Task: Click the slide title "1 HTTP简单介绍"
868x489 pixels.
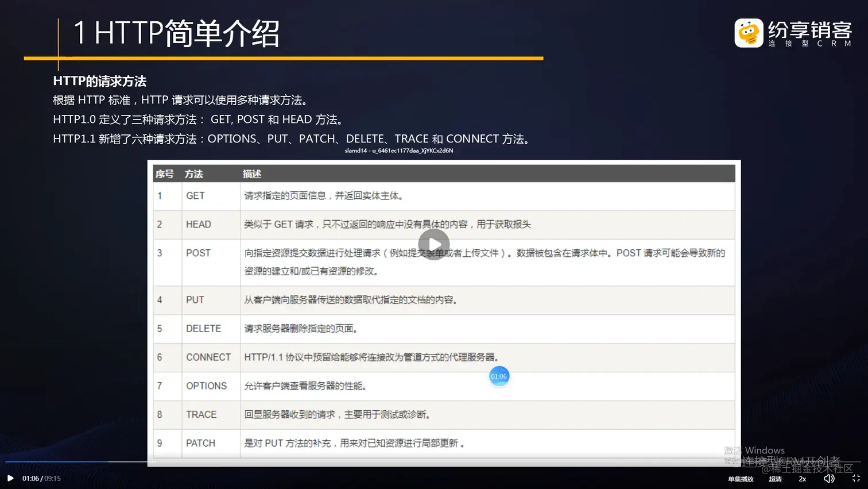Action: click(176, 33)
